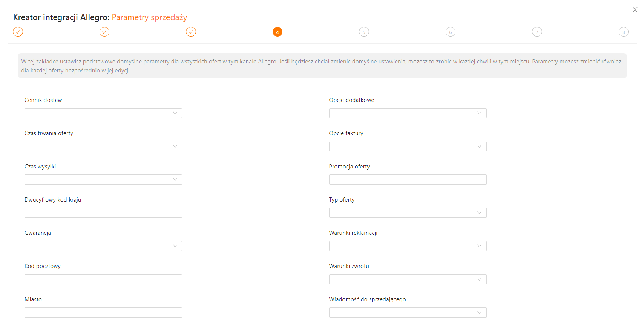Open the Cennik dostaw dropdown
Viewport: 644px width, 327px height.
click(x=103, y=113)
